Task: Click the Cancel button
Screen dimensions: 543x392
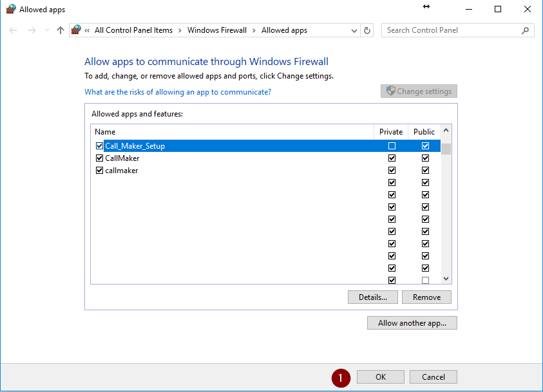Action: [x=433, y=377]
